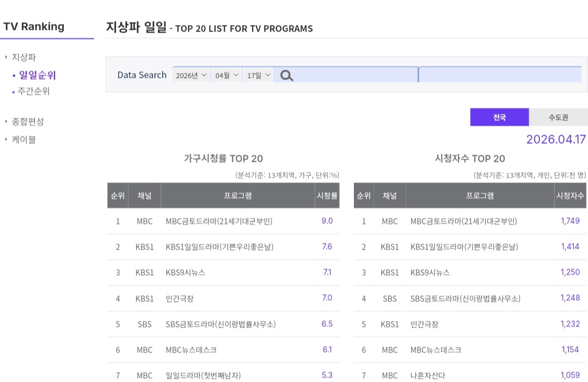Click the 1,250 viewer count
The height and width of the screenshot is (382, 588).
point(570,272)
